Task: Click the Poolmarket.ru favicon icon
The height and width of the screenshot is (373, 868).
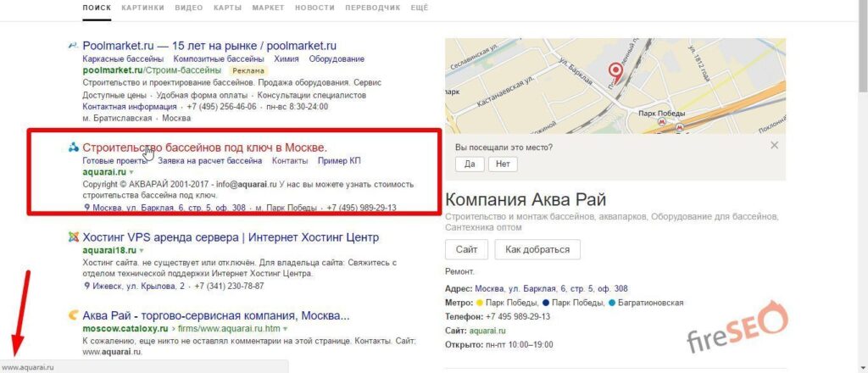Action: [x=73, y=46]
